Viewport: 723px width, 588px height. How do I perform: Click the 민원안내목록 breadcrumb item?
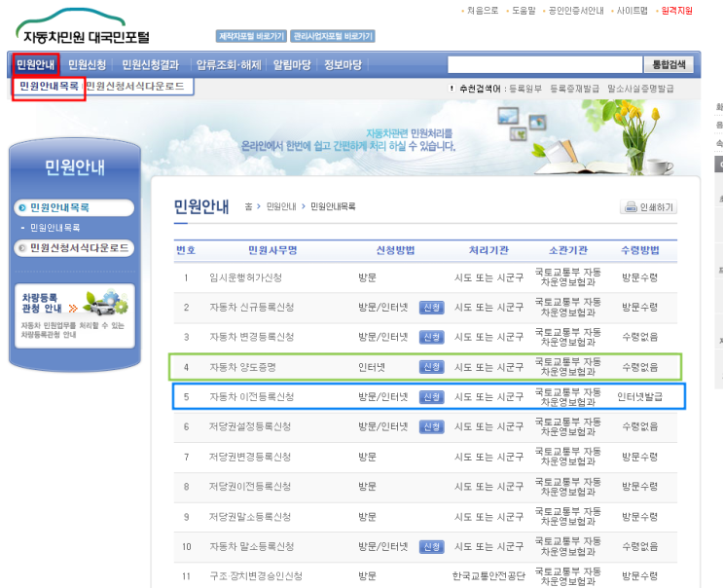333,206
